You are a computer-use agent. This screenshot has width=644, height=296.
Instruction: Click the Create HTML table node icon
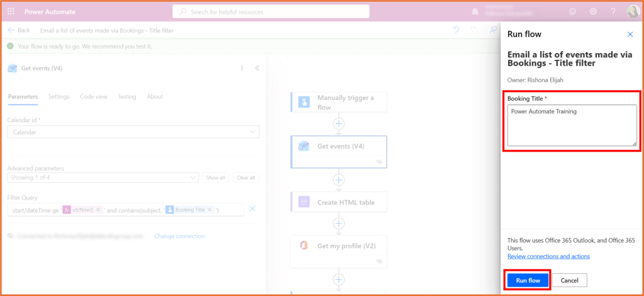(x=304, y=202)
